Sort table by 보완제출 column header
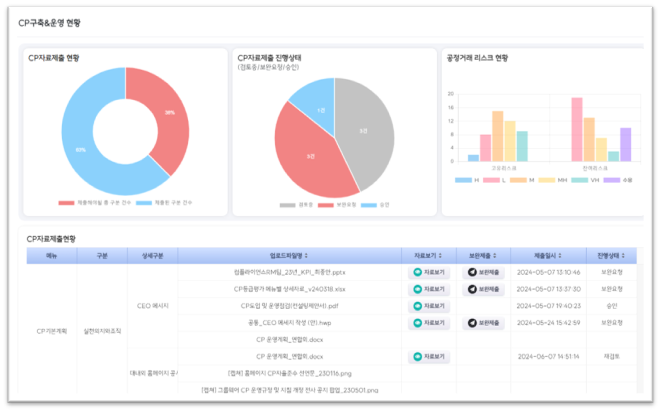Viewport: 661px width, 412px height. click(483, 256)
